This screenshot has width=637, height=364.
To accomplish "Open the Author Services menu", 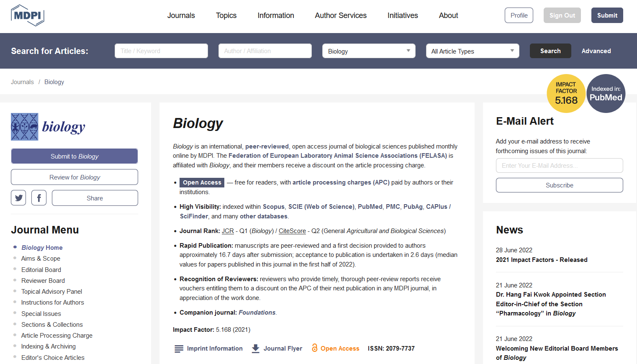I will coord(341,15).
